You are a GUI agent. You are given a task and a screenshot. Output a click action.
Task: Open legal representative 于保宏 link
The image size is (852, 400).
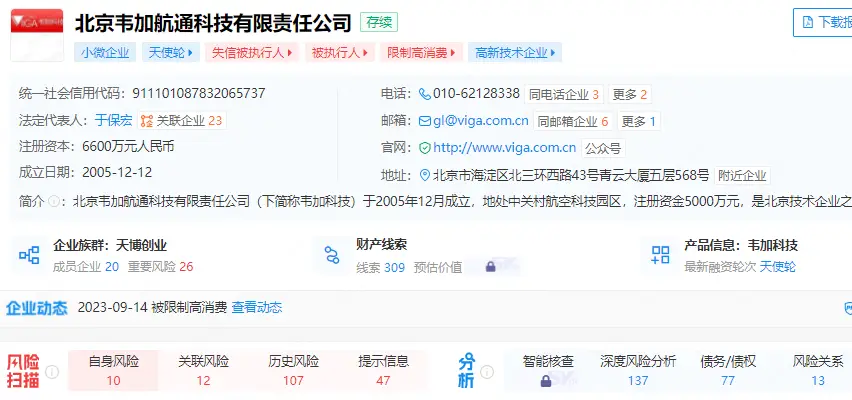114,121
